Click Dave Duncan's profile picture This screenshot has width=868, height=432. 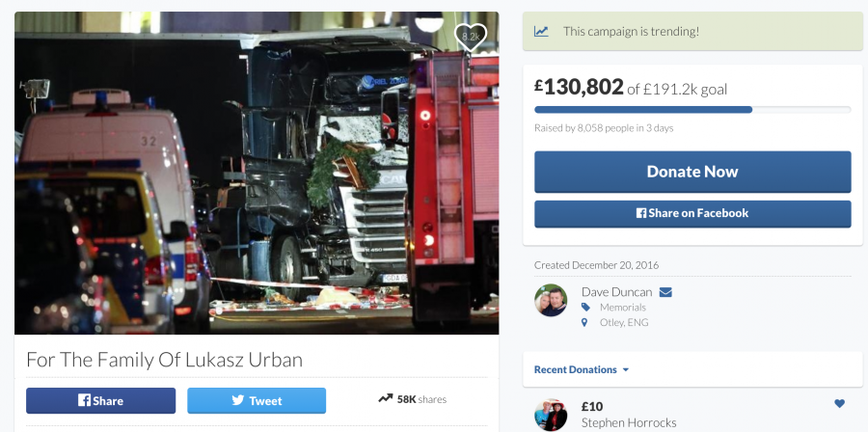pos(551,300)
